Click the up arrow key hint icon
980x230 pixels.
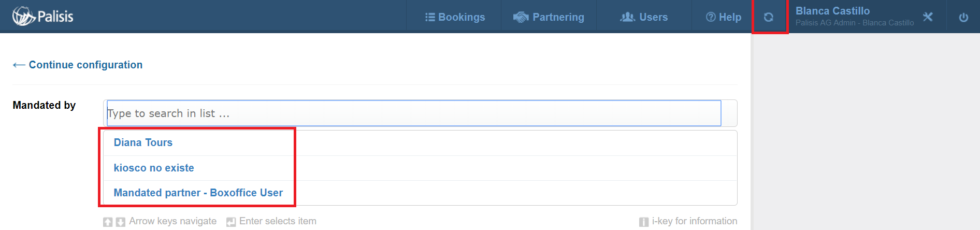pos(108,222)
